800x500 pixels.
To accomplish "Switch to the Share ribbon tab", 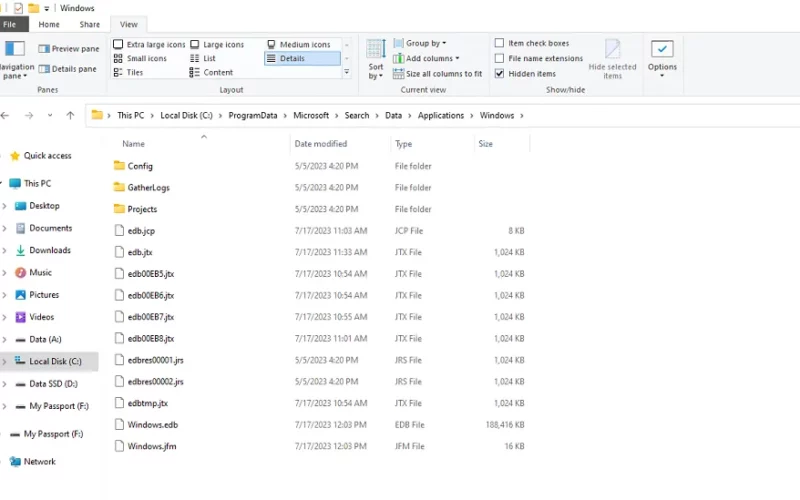I will [x=90, y=24].
